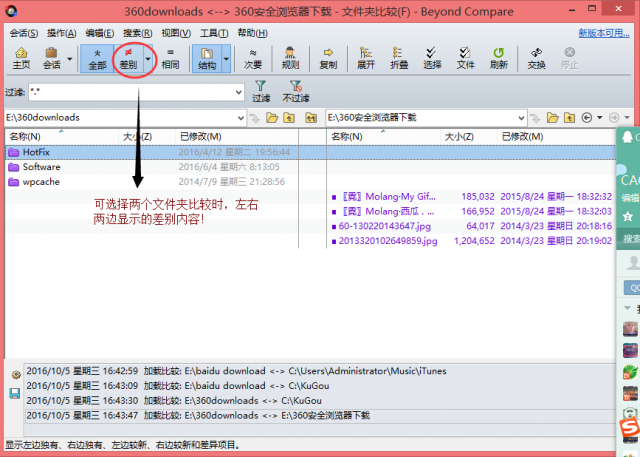
Task: Click the 停止 stop icon
Action: click(x=569, y=58)
